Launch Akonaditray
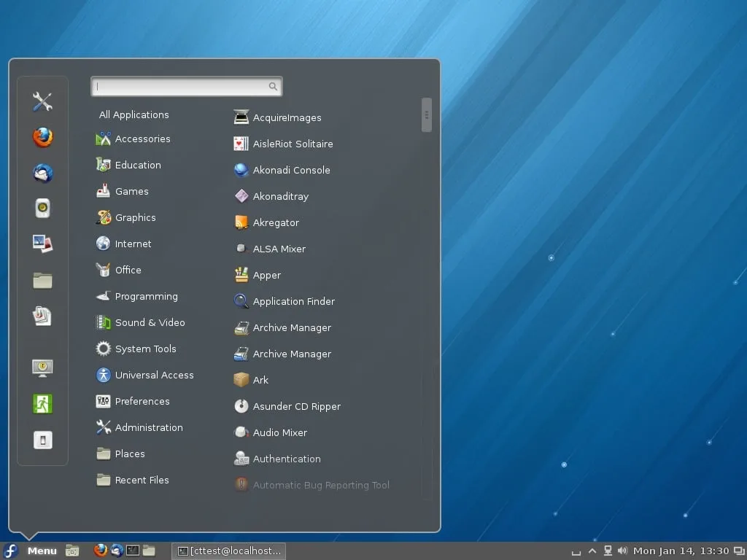 pyautogui.click(x=271, y=195)
